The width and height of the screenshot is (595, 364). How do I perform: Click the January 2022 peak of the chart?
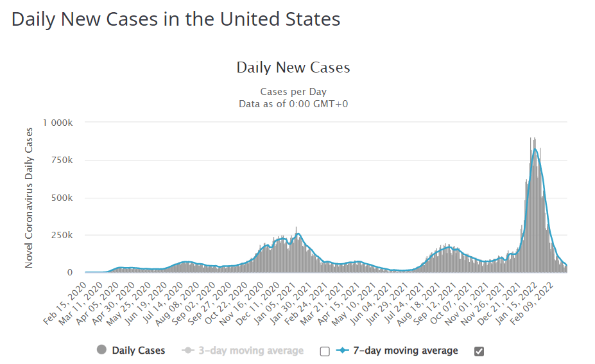(x=535, y=149)
